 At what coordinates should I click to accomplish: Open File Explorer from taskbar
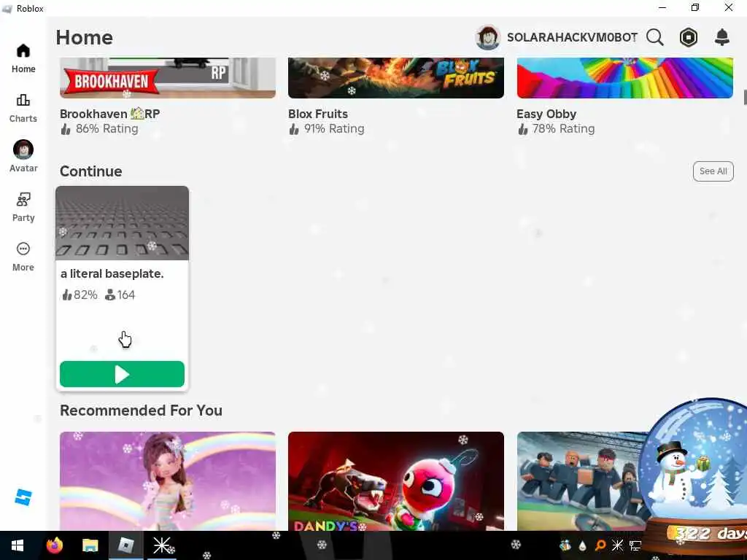tap(90, 545)
